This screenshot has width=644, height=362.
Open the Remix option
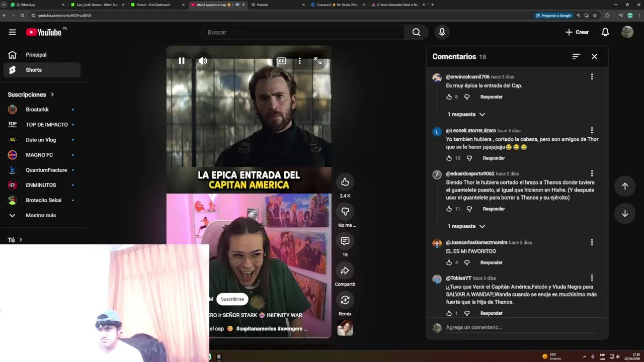click(345, 300)
